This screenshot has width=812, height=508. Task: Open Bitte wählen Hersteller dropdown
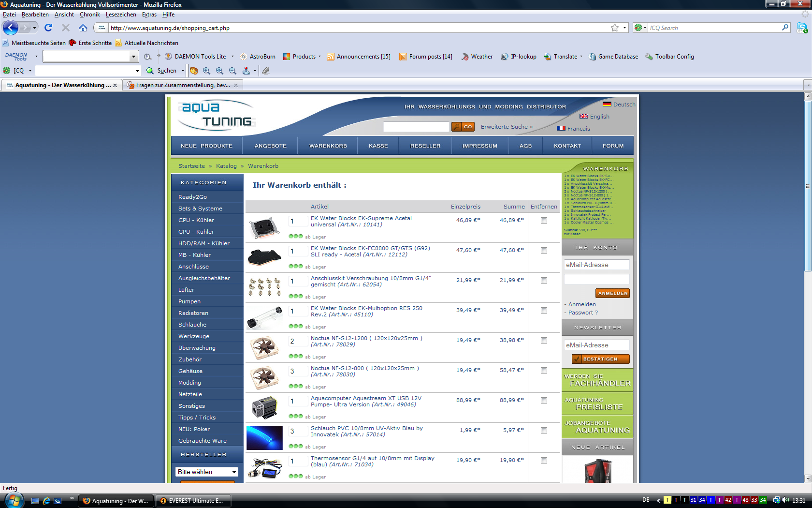pyautogui.click(x=207, y=472)
